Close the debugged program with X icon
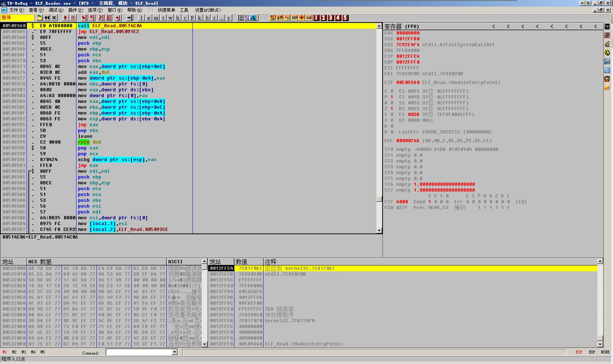 [x=54, y=18]
